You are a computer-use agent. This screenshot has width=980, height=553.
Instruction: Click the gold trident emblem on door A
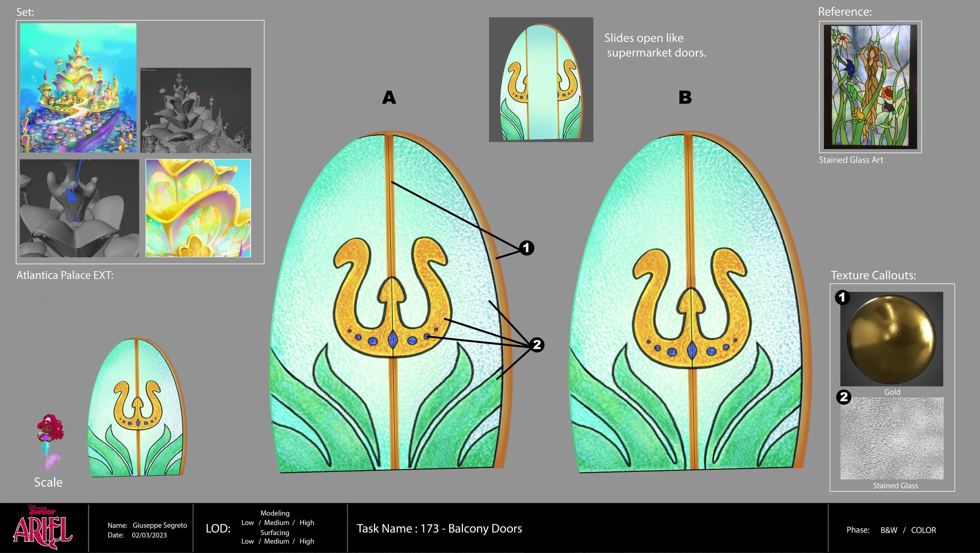pyautogui.click(x=392, y=298)
